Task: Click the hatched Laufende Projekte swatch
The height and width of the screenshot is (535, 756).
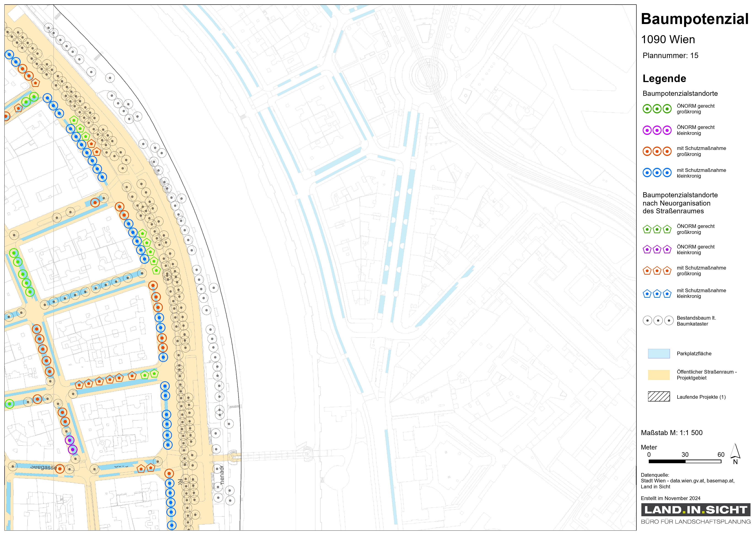Action: [659, 396]
